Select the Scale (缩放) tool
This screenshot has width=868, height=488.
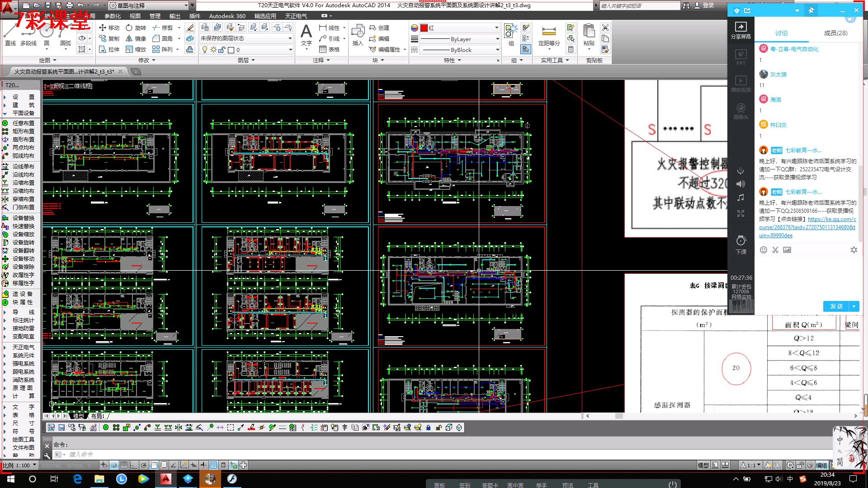[x=136, y=49]
